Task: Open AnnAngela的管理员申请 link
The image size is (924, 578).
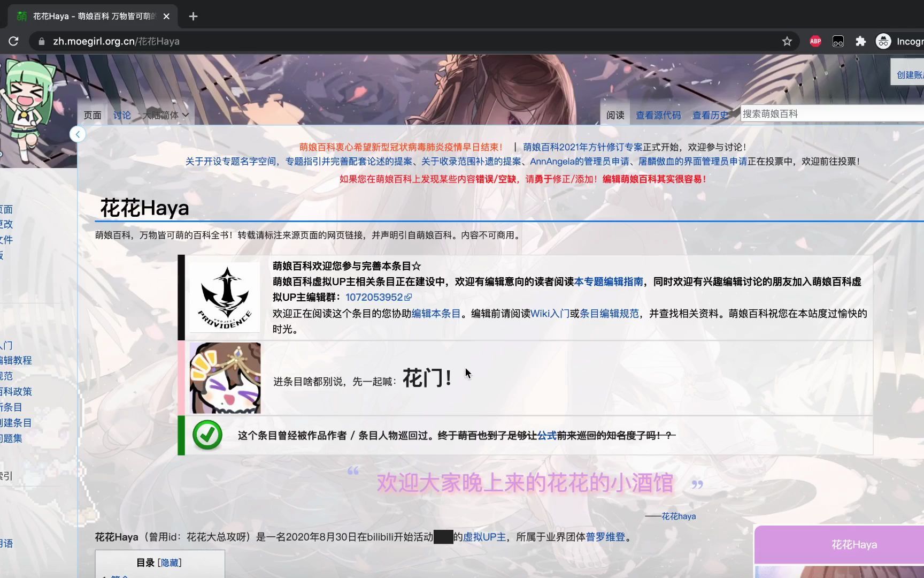Action: click(x=580, y=162)
